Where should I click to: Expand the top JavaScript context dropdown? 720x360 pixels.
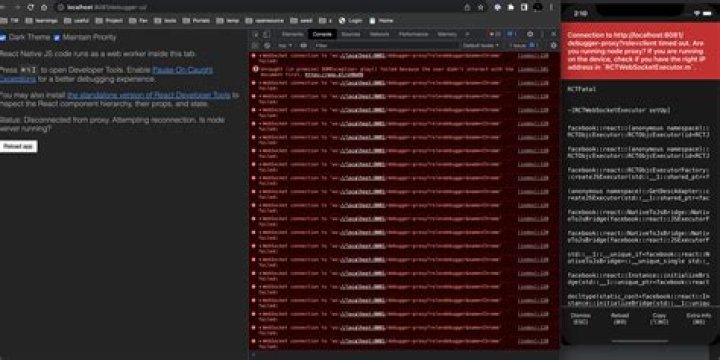285,45
